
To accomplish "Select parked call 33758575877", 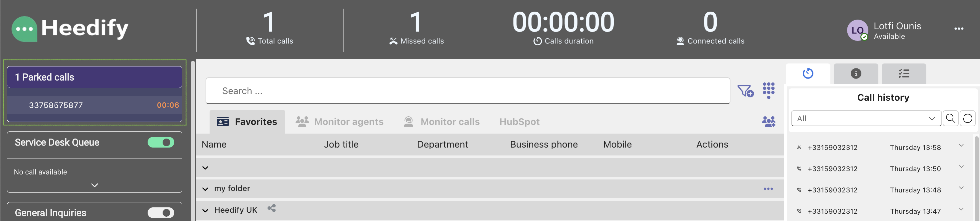I will click(94, 105).
